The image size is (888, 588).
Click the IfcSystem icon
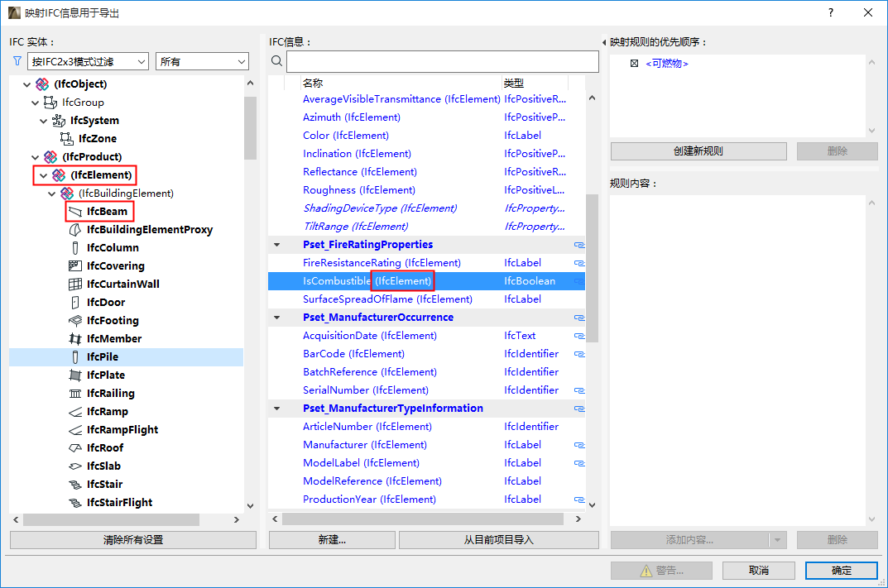tap(59, 121)
